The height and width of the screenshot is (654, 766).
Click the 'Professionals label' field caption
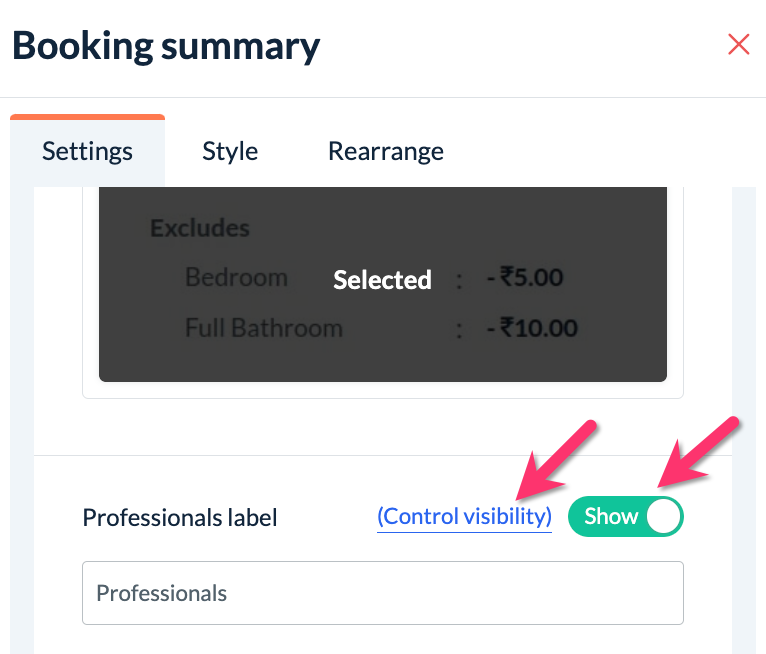pyautogui.click(x=180, y=517)
